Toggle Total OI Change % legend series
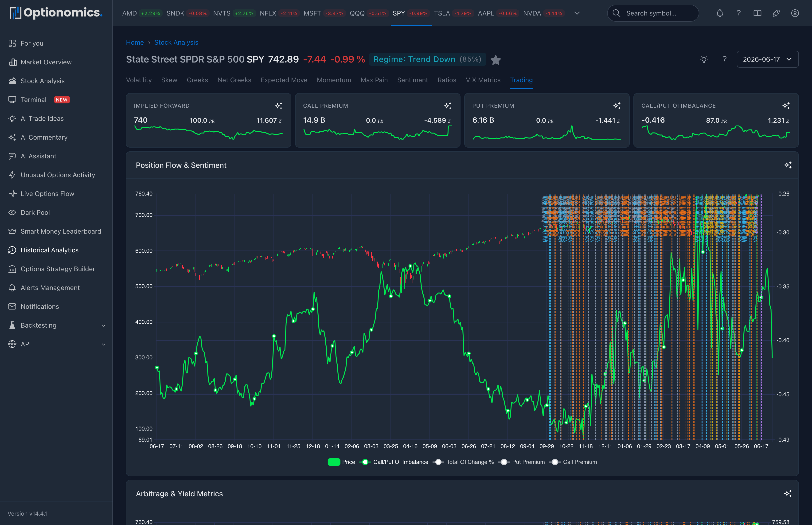Viewport: 812px width, 525px height. coord(463,462)
